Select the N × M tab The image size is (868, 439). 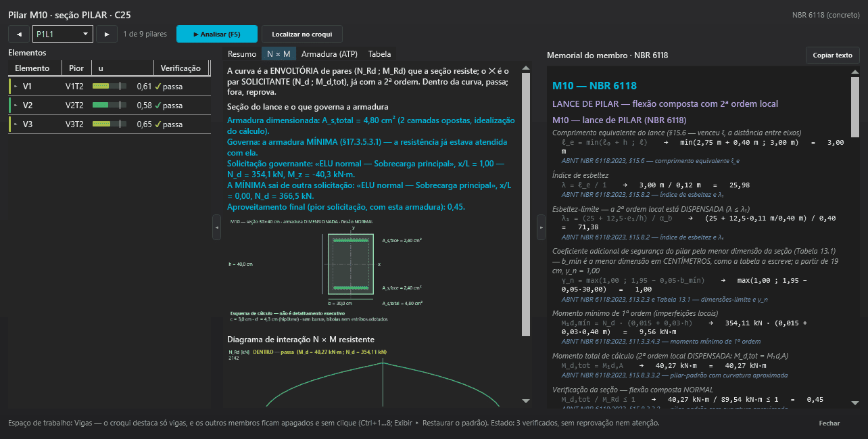pyautogui.click(x=279, y=54)
